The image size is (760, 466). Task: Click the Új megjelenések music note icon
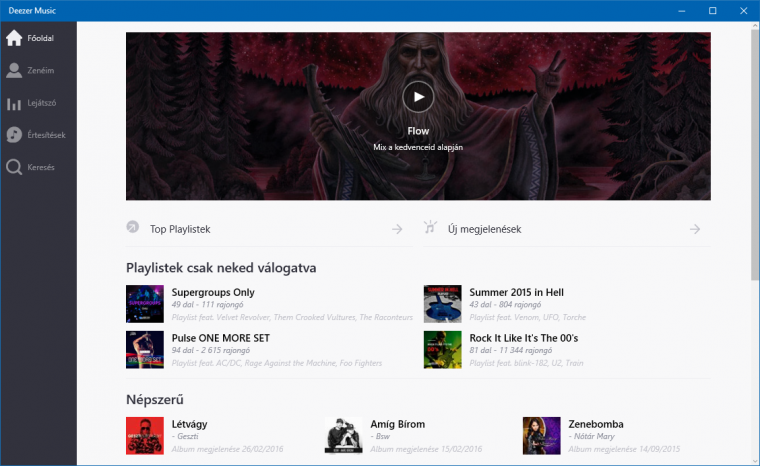coord(430,227)
